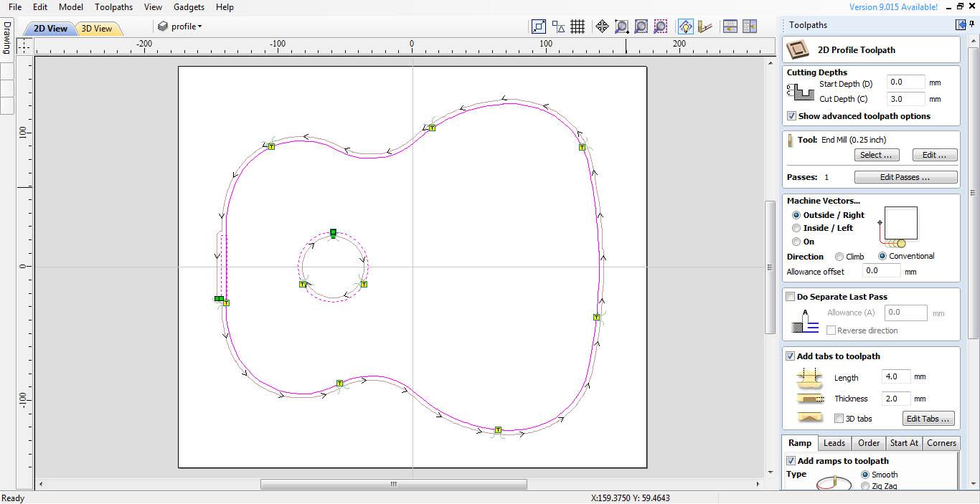This screenshot has height=504, width=980.
Task: Select the pan view tool icon
Action: 602,27
